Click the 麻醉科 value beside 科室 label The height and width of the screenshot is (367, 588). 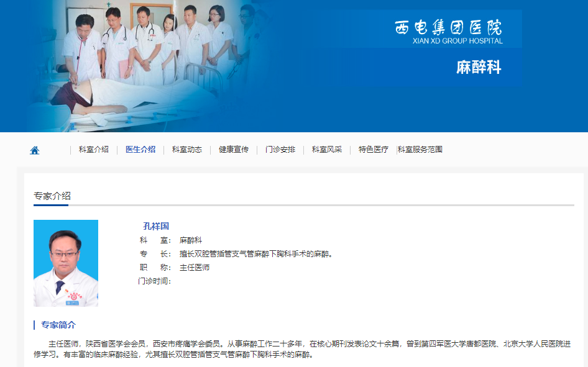click(191, 240)
